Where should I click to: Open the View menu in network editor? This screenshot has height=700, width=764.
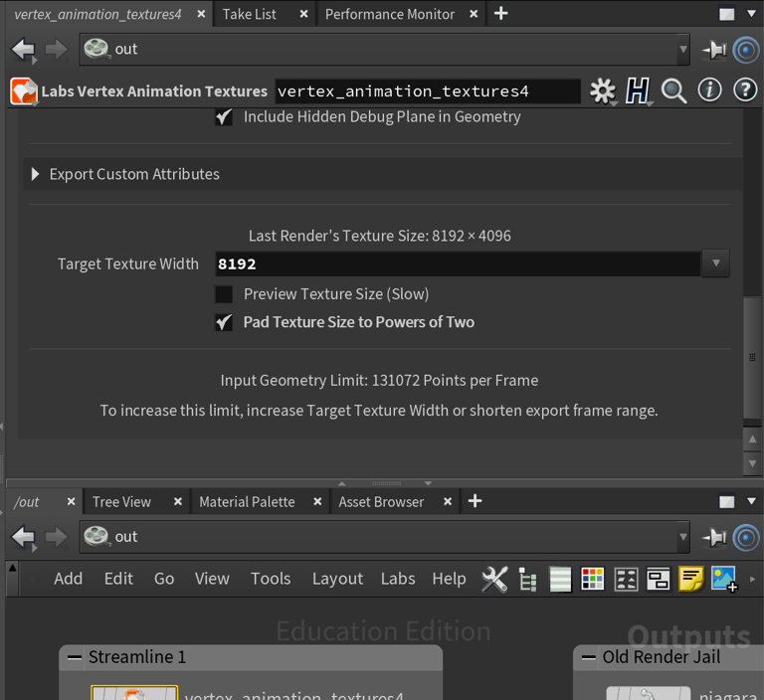pos(212,579)
